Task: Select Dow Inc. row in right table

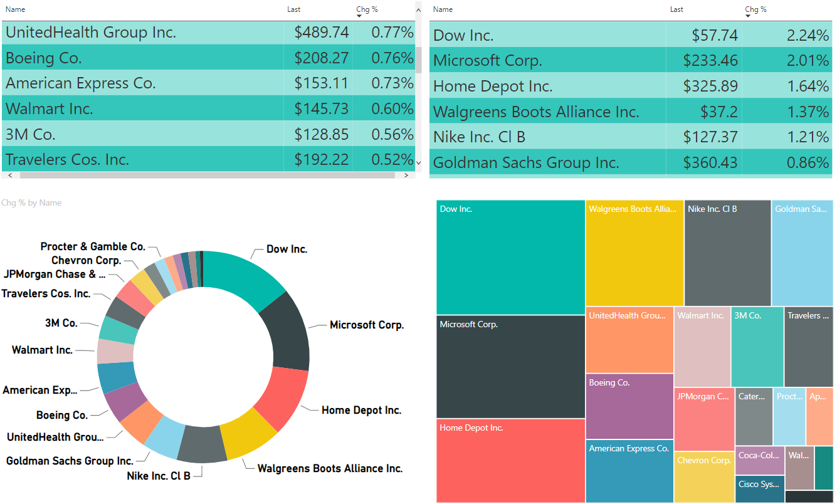Action: pyautogui.click(x=631, y=35)
